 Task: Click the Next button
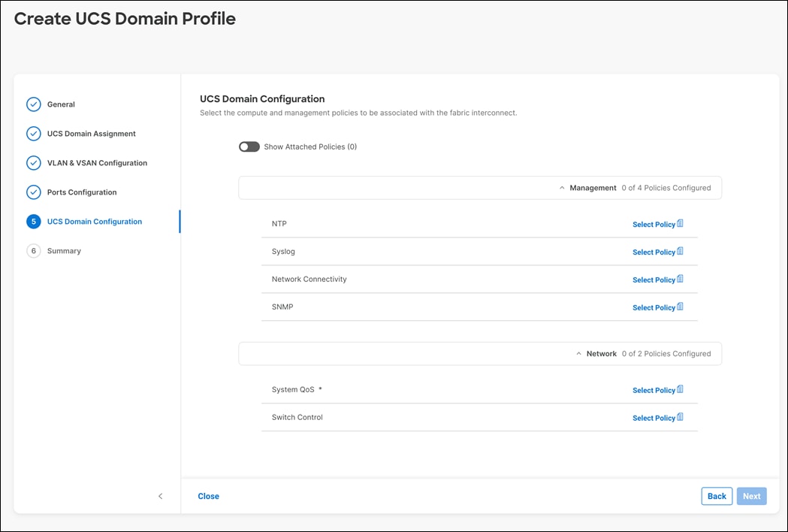(x=751, y=496)
